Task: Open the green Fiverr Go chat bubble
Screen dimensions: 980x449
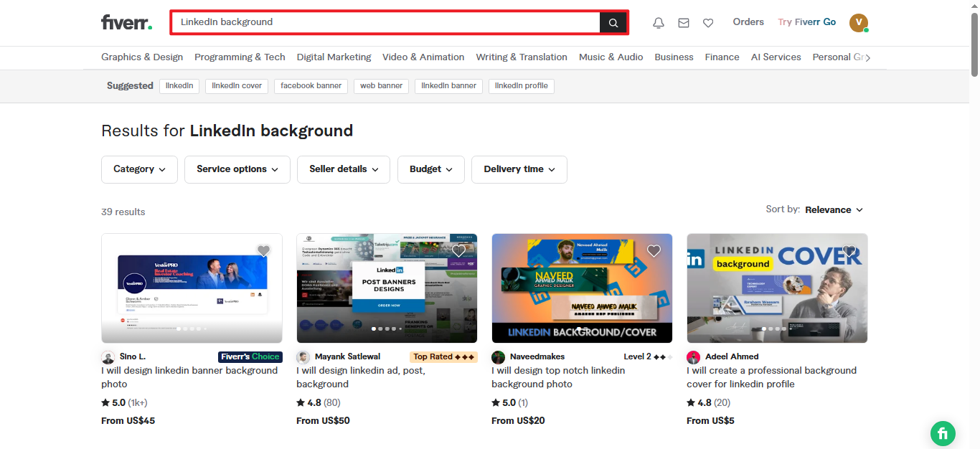Action: (943, 433)
